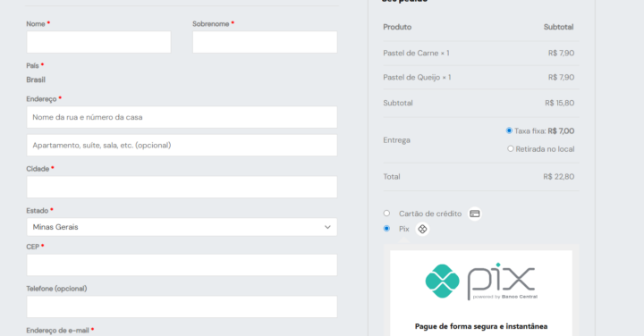Click the Pix diamond icon

tap(422, 229)
